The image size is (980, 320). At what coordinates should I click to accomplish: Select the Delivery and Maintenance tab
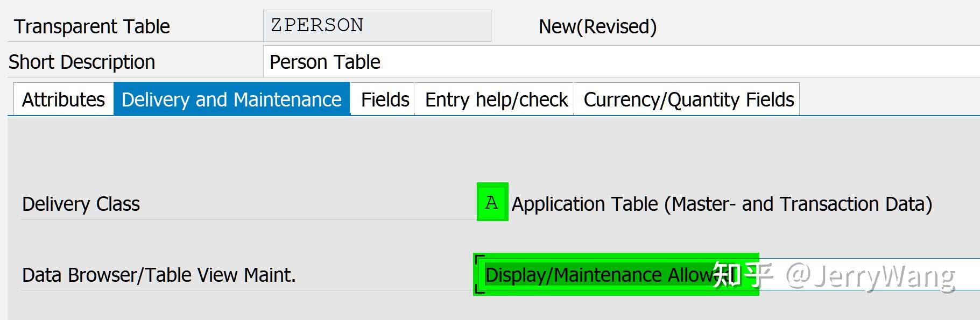231,99
